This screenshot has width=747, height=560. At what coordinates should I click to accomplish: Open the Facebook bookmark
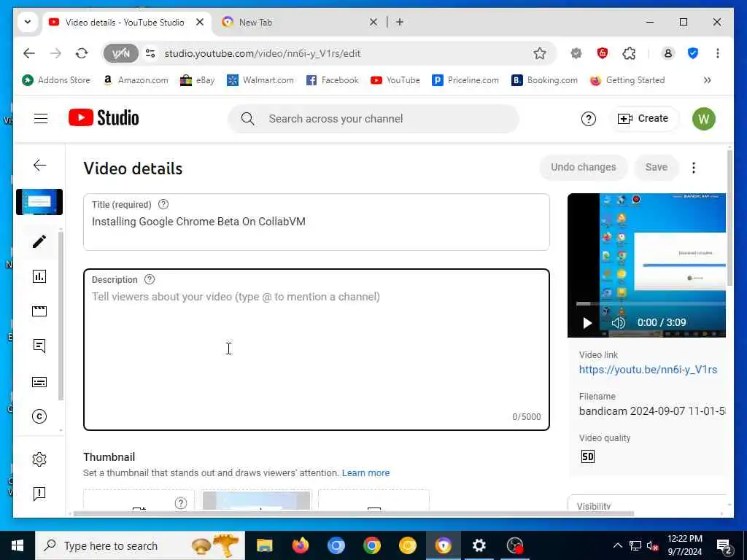tap(333, 80)
